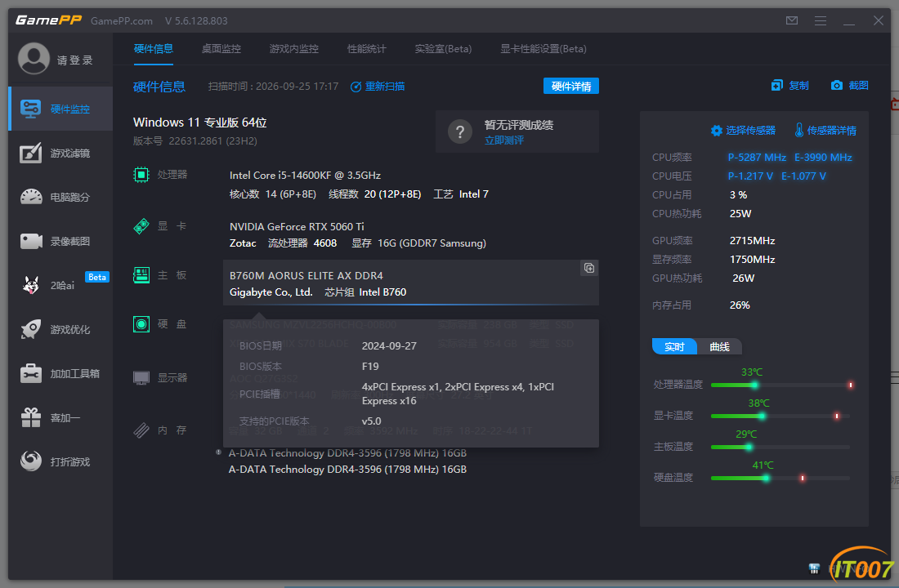
Task: Switch to the 显卡性能设置(Beta) tab
Action: click(543, 49)
